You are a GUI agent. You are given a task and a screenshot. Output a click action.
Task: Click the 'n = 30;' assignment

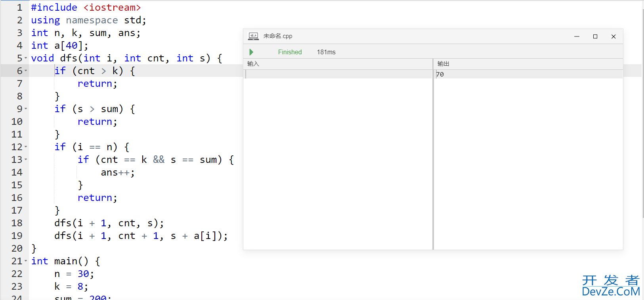(74, 274)
